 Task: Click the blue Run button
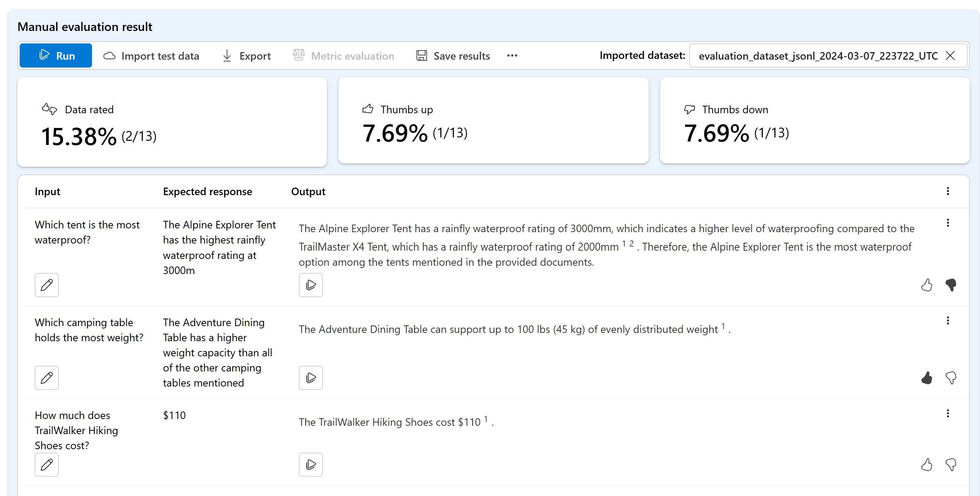(55, 55)
